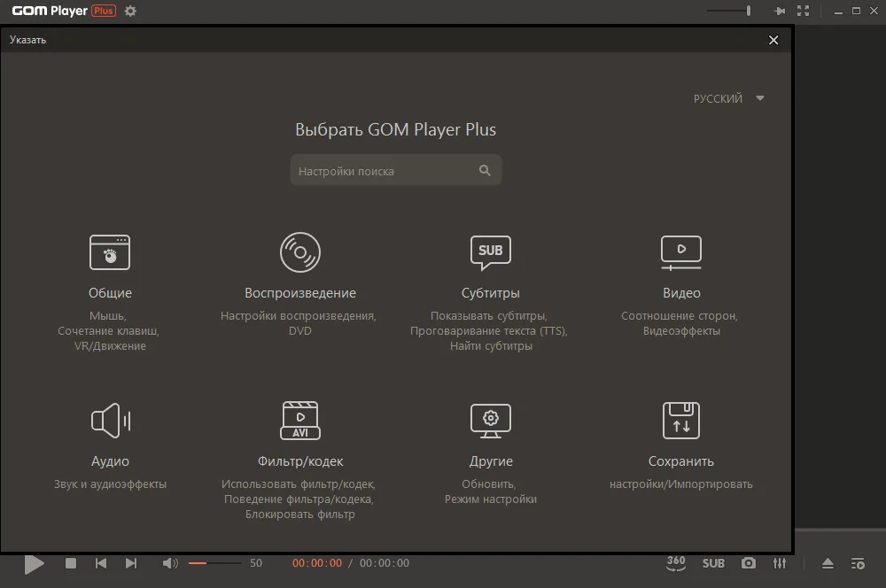Screen dimensions: 886x588
Task: Click the настройки/Импортировать description text
Action: 680,484
